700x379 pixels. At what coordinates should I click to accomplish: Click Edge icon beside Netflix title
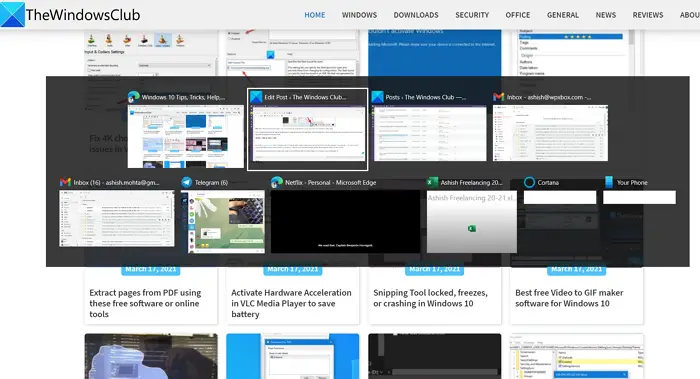[276, 182]
